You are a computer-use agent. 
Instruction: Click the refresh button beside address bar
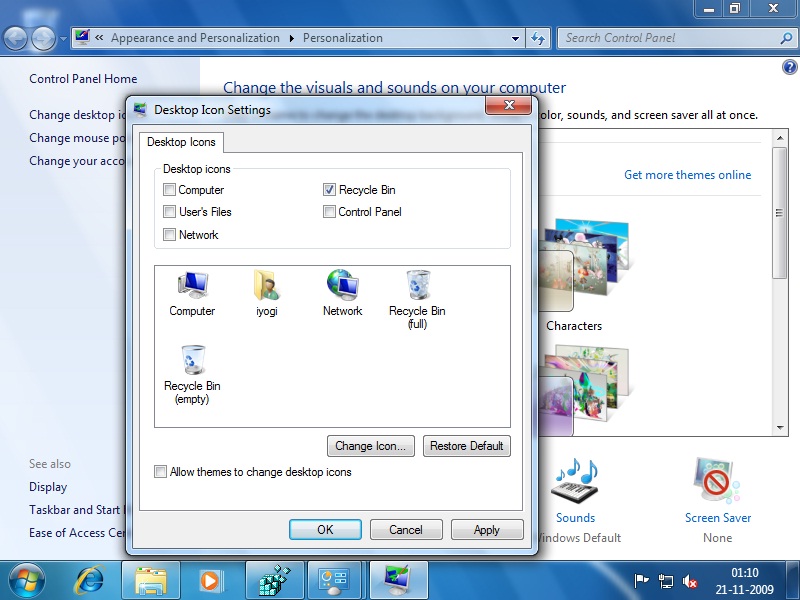[538, 38]
